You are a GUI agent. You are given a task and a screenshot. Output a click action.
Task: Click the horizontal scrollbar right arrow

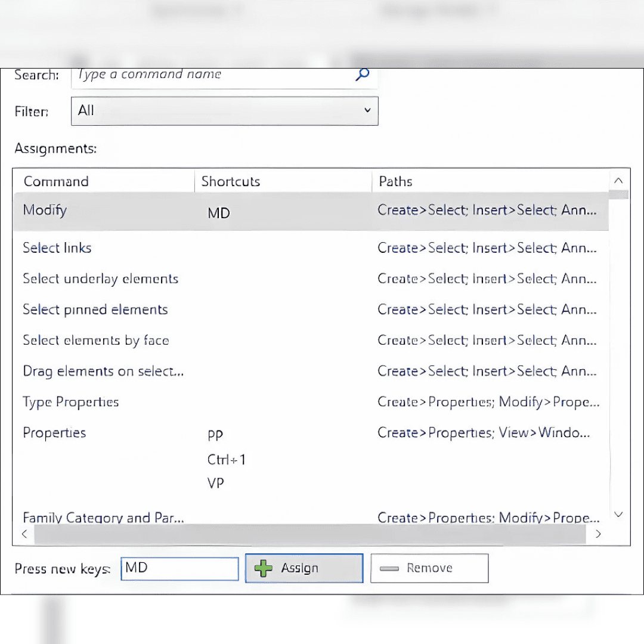coord(598,534)
